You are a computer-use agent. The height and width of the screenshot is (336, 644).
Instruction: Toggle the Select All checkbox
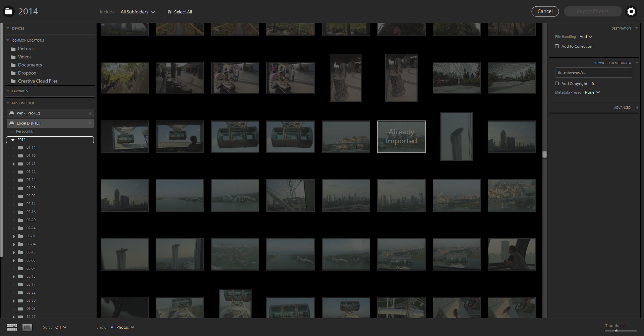tap(169, 12)
